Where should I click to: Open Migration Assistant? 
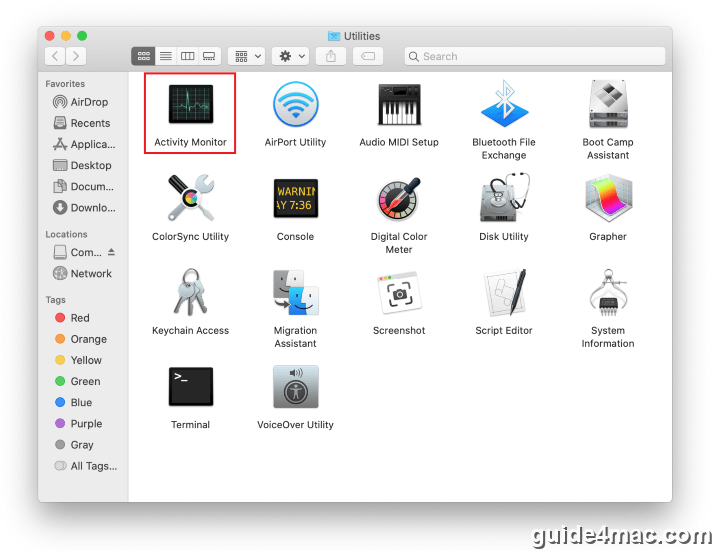[295, 292]
